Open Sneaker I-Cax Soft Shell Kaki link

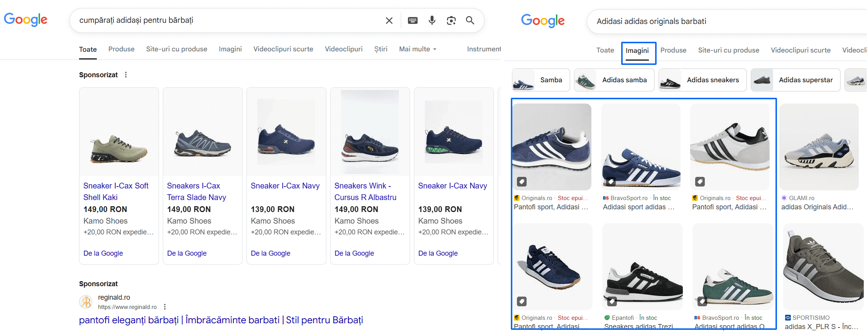tap(116, 192)
